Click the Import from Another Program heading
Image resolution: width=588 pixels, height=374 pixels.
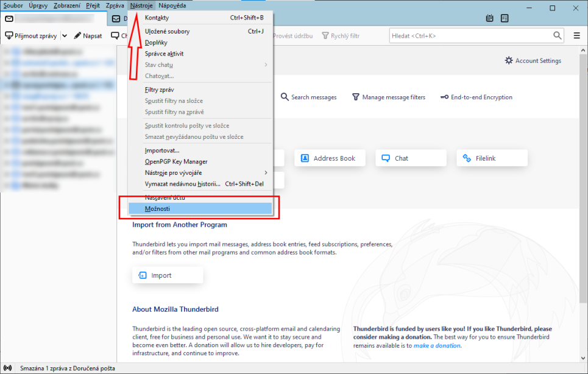point(180,225)
